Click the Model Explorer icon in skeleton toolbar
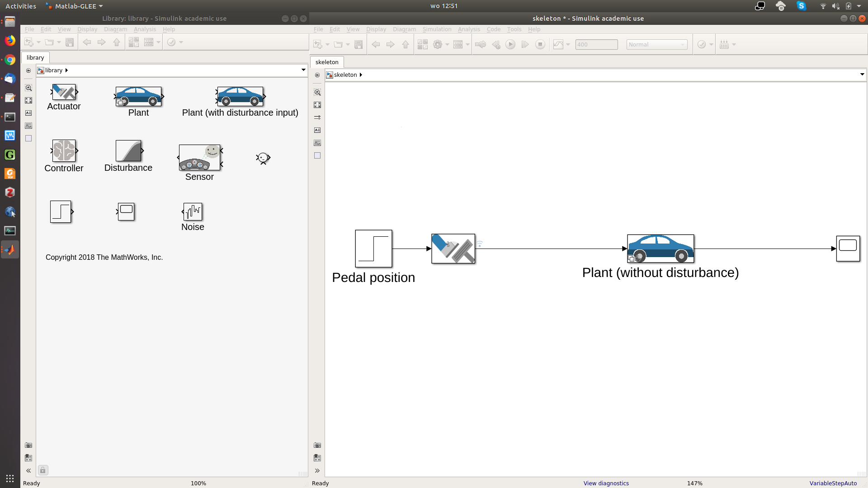Image resolution: width=868 pixels, height=488 pixels. (x=458, y=44)
